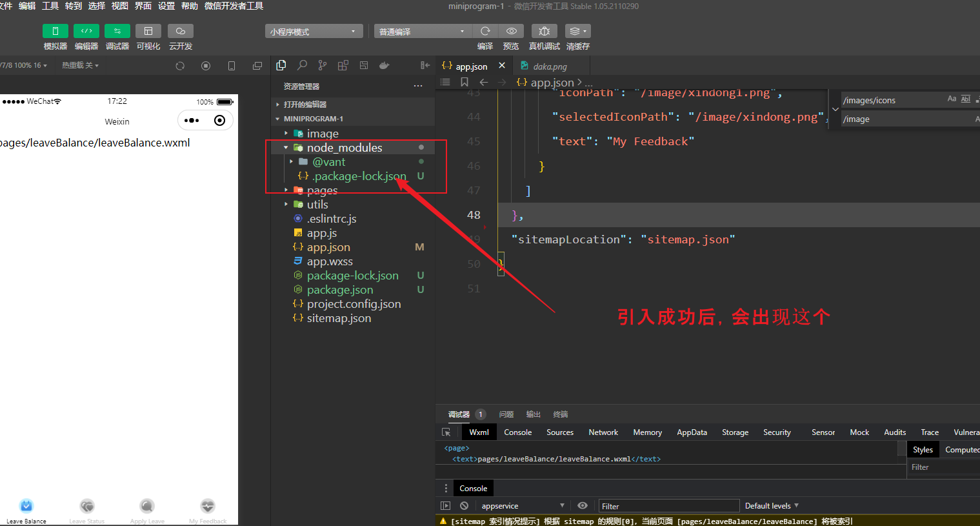
Task: Open the .package-lock.json file
Action: 353,176
